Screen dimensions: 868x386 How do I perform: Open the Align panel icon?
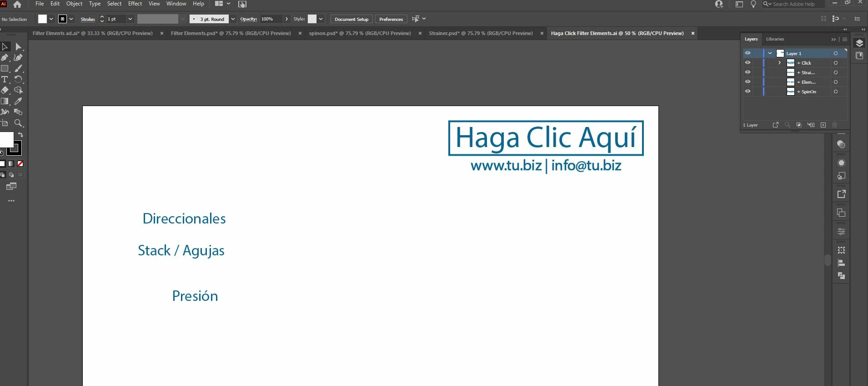coord(841,263)
